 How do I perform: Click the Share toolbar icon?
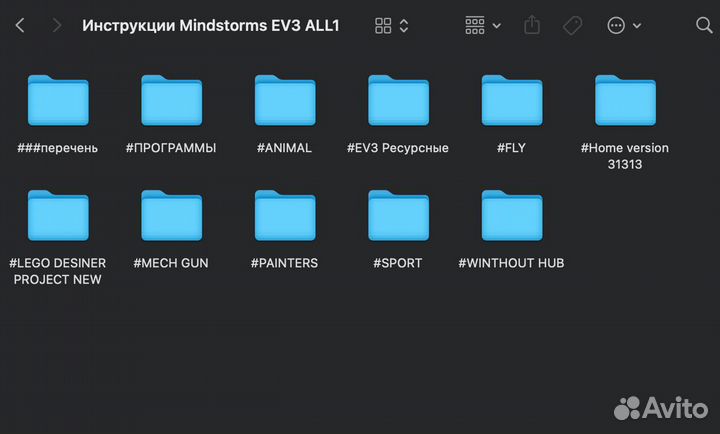click(531, 26)
